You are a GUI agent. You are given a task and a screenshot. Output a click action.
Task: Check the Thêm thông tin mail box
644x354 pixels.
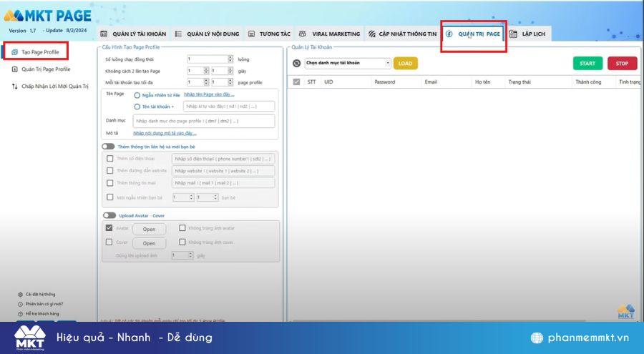109,183
